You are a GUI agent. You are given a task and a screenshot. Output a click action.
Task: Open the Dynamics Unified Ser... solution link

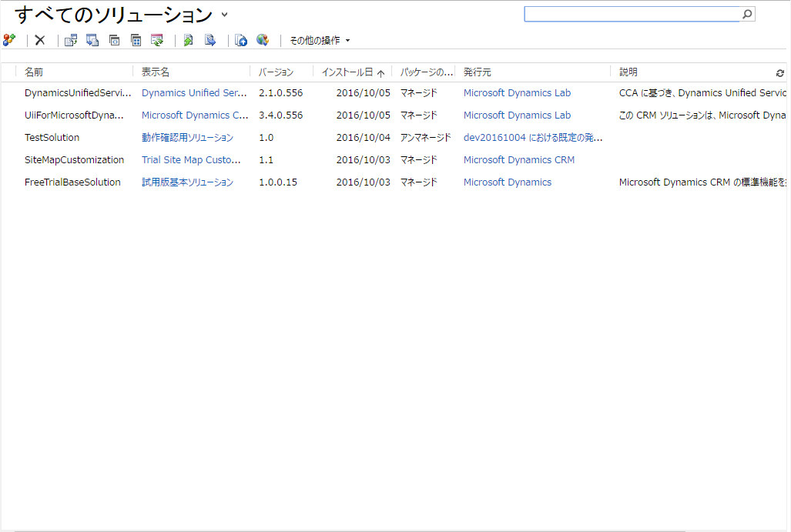194,93
